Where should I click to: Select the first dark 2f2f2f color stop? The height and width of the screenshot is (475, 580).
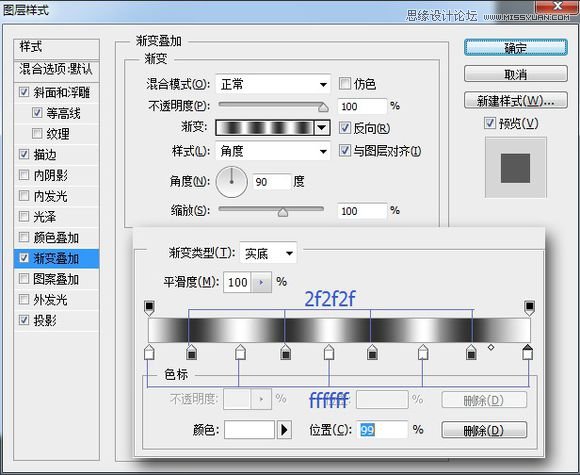point(191,352)
